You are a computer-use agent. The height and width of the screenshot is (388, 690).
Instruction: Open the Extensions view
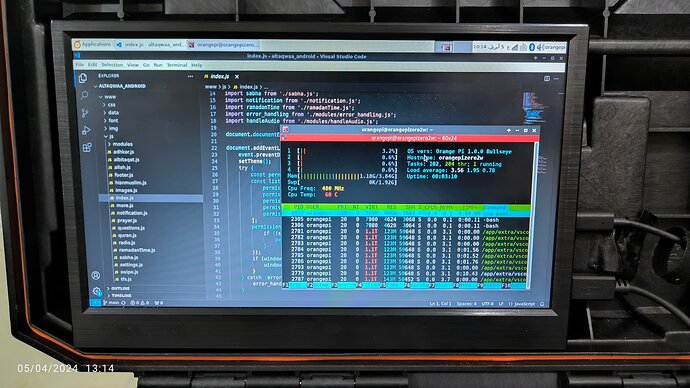(x=87, y=147)
